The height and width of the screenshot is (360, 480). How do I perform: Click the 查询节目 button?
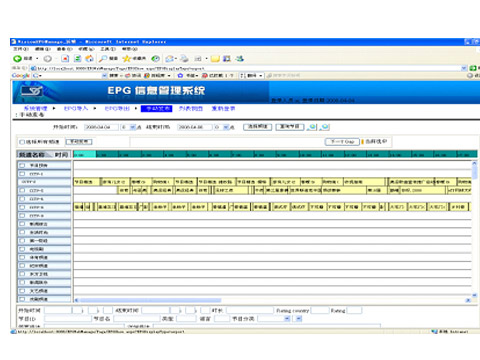290,127
